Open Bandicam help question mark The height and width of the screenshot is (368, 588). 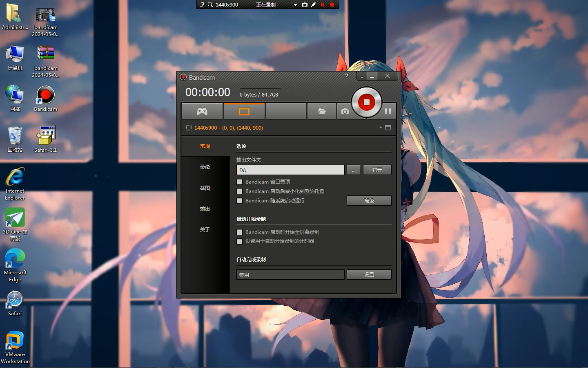[346, 76]
